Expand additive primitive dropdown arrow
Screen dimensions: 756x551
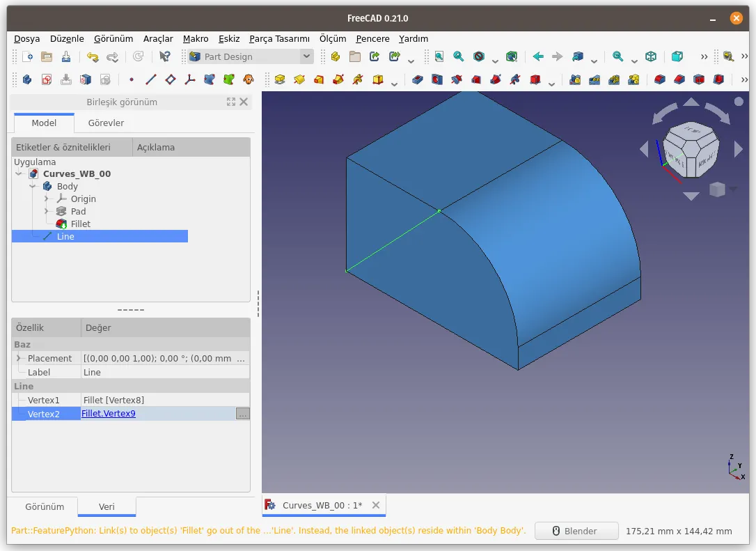394,84
